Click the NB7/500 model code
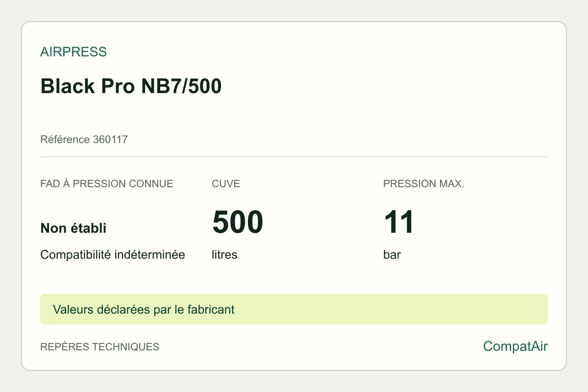 tap(181, 86)
